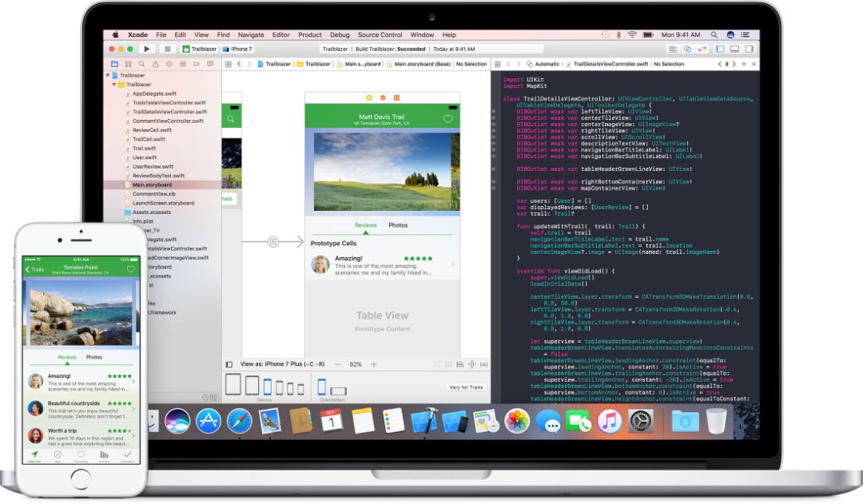The width and height of the screenshot is (863, 504).
Task: Go to next counterpart in assistant editor
Action: (x=734, y=65)
